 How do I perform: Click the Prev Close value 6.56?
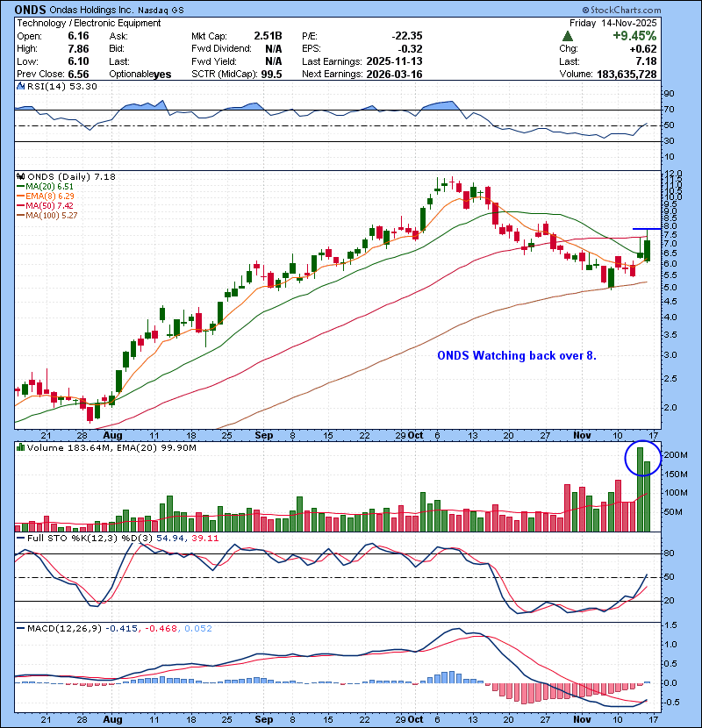pos(78,75)
